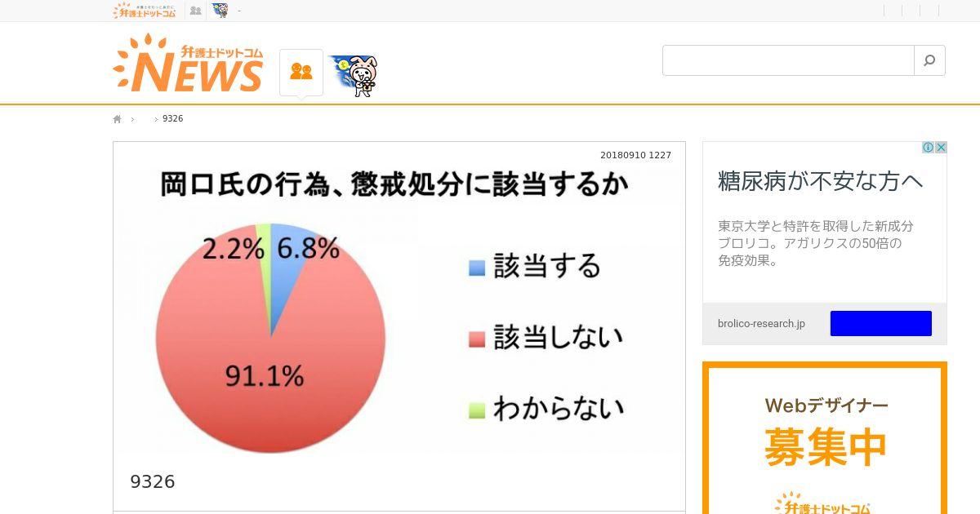Open the ad info icon
Screen dimensions: 980x514
click(x=928, y=148)
